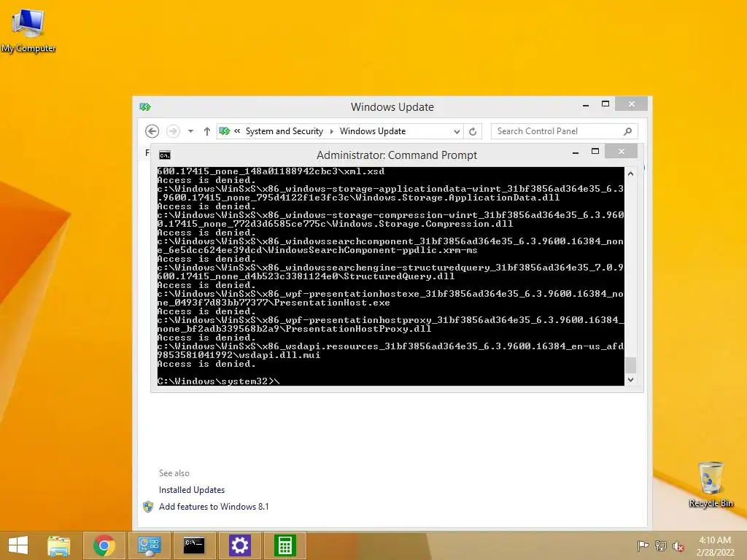Focus the Search Control Panel field

click(x=564, y=131)
